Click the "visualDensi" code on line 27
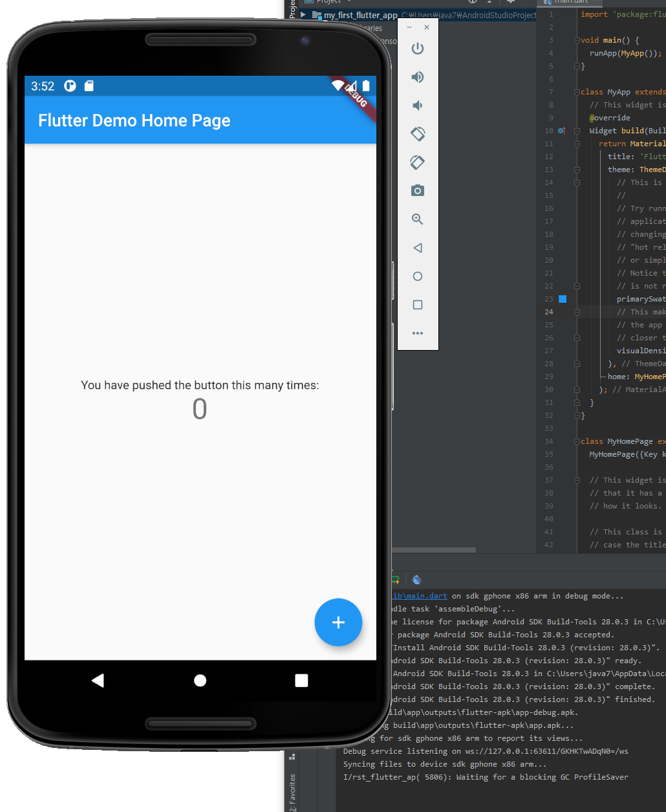 point(641,351)
